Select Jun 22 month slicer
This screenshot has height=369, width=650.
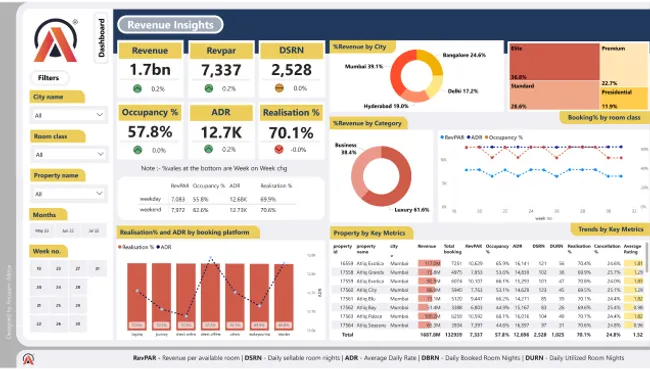68,231
